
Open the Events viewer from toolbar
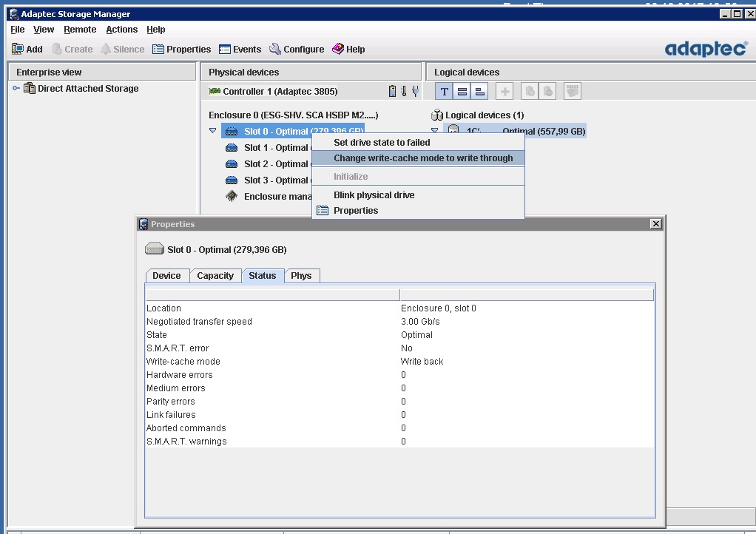(240, 50)
